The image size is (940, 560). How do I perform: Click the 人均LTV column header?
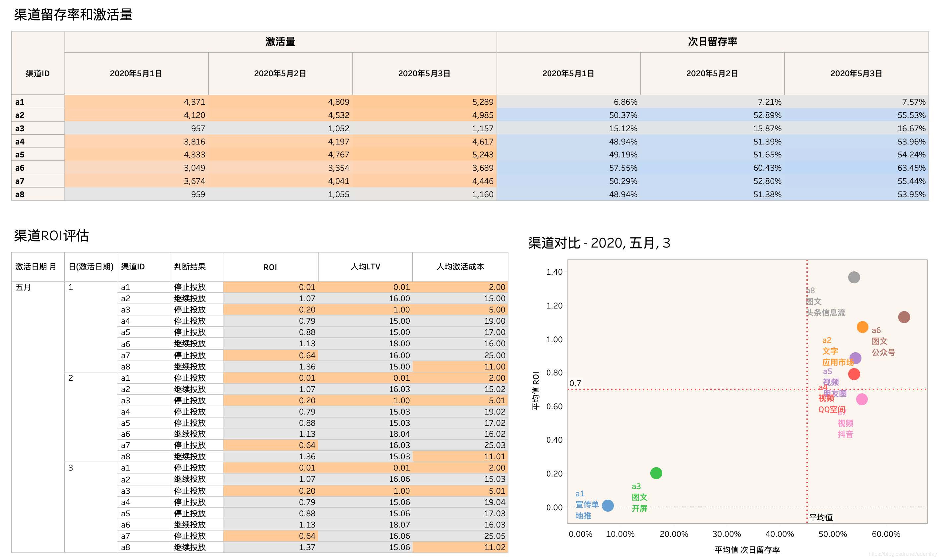tap(365, 267)
